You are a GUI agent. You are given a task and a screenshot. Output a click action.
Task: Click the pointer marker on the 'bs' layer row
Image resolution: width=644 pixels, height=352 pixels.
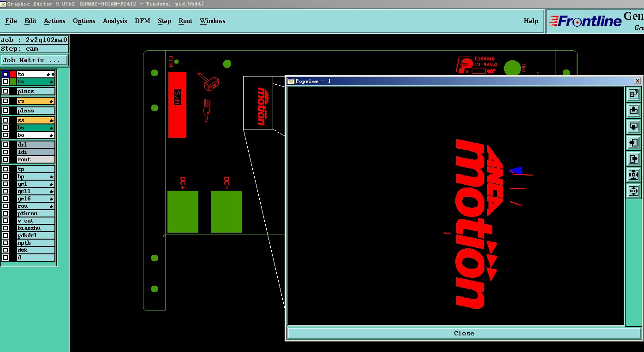(x=52, y=128)
